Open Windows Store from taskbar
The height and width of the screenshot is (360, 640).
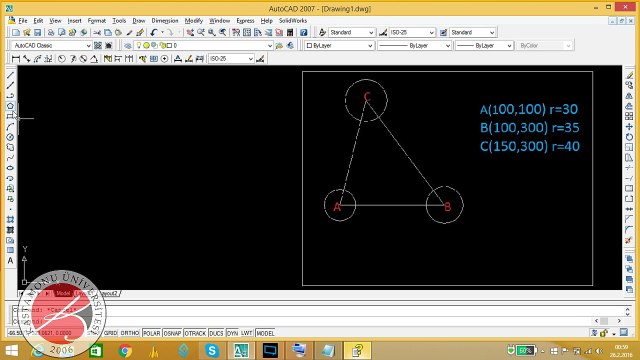[x=96, y=351]
